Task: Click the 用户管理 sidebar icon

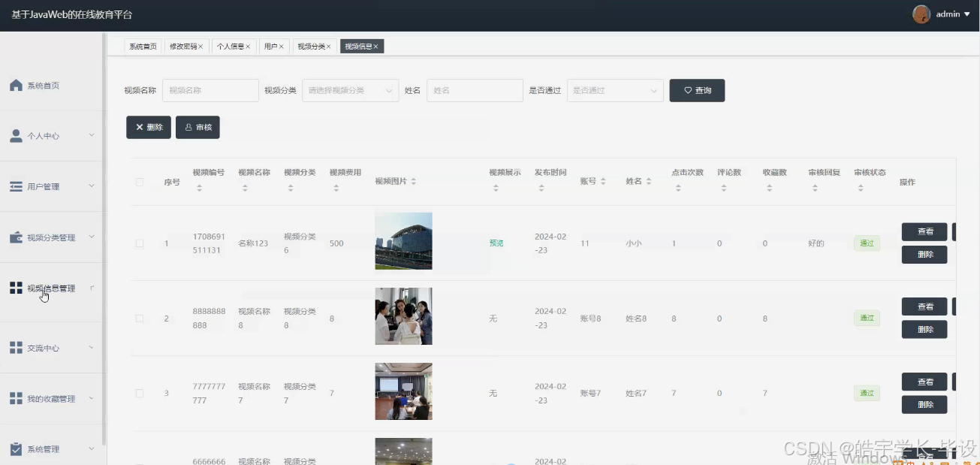Action: pos(16,186)
